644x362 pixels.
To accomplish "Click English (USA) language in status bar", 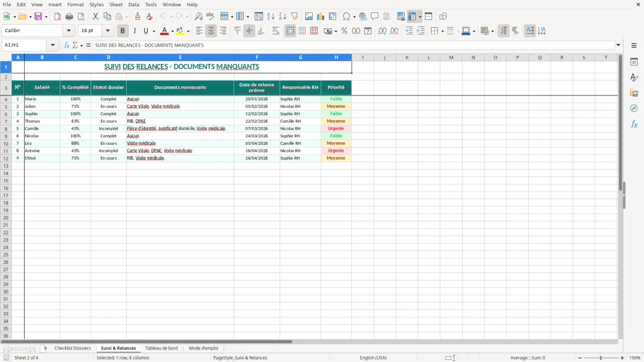I will [373, 358].
